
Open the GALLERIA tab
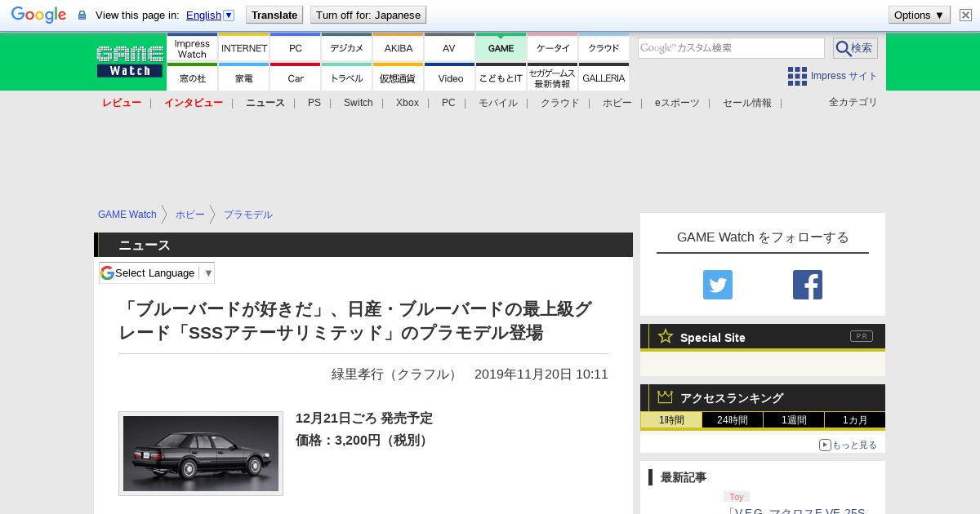[604, 78]
